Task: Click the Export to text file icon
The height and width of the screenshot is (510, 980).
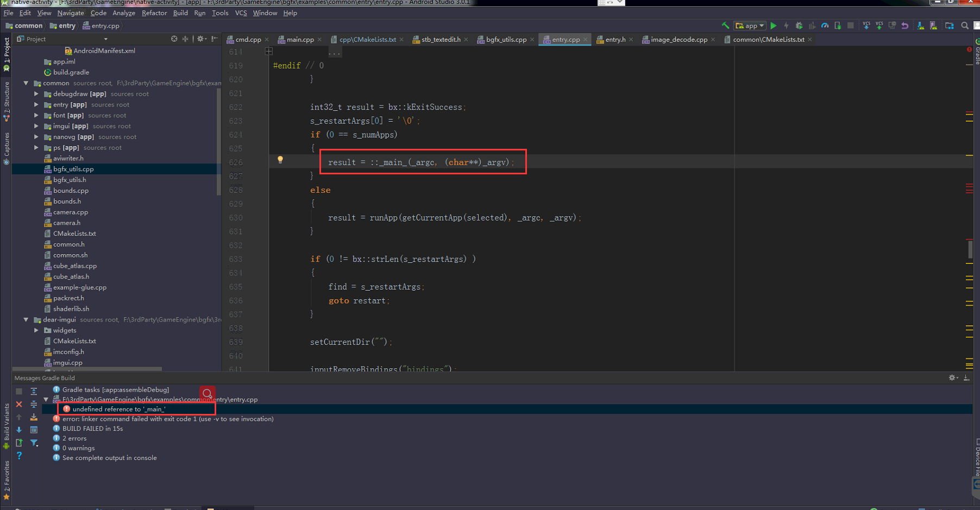Action: (x=19, y=443)
